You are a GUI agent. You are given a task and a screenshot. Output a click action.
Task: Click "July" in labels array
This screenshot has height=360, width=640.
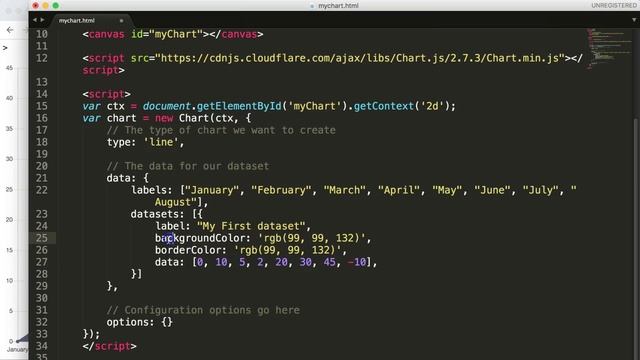click(540, 190)
